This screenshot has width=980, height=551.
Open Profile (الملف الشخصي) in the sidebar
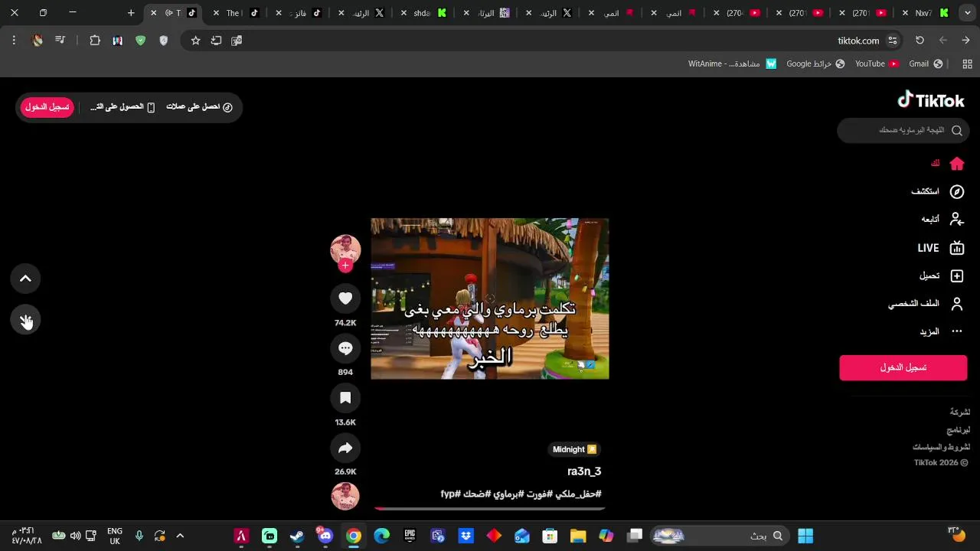pos(926,304)
